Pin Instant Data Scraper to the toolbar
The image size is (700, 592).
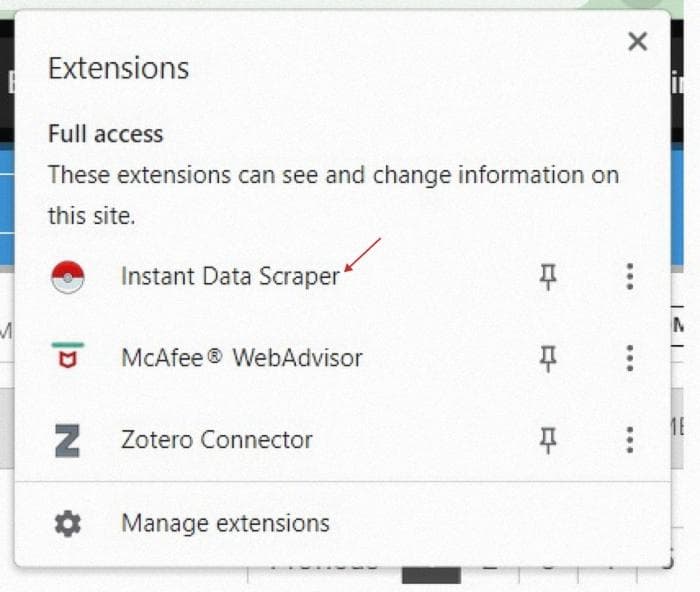coord(548,277)
